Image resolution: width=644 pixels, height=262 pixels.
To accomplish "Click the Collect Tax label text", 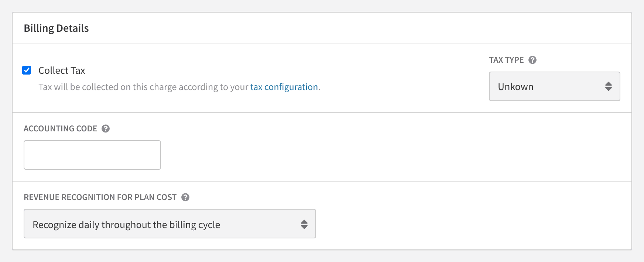I will click(62, 70).
